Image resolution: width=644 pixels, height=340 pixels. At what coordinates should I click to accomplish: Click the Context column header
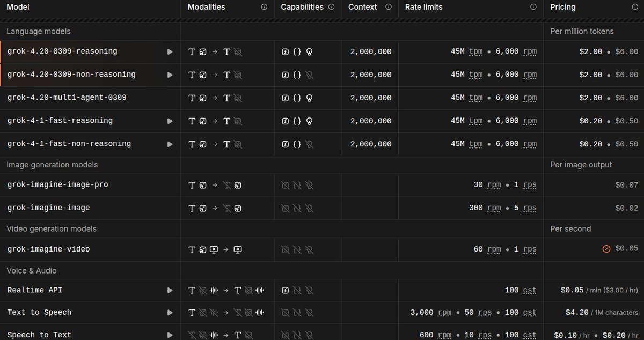tap(363, 7)
